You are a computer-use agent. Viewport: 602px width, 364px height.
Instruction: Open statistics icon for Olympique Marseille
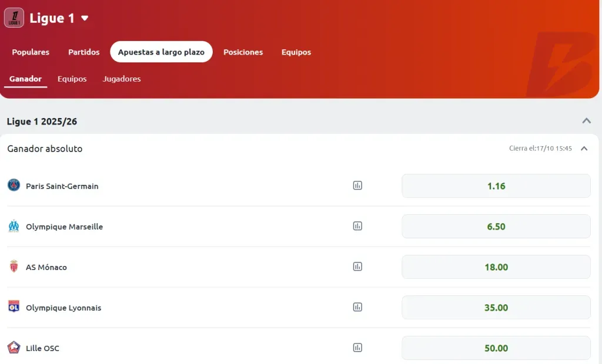(x=357, y=226)
